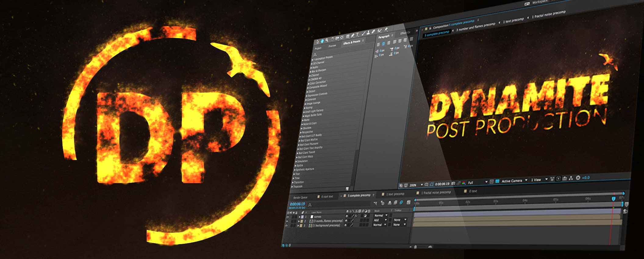
Task: Toggle mask visibility icon in viewer footer
Action: click(431, 184)
